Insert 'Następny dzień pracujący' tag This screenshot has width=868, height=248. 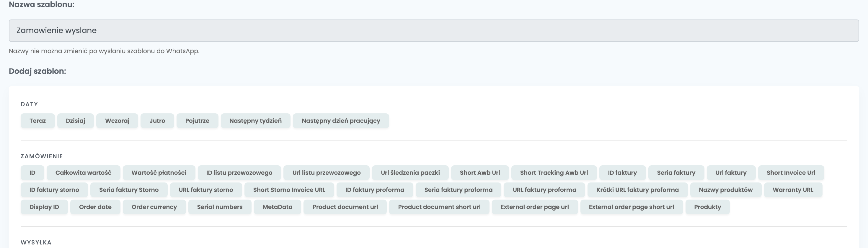pyautogui.click(x=341, y=121)
